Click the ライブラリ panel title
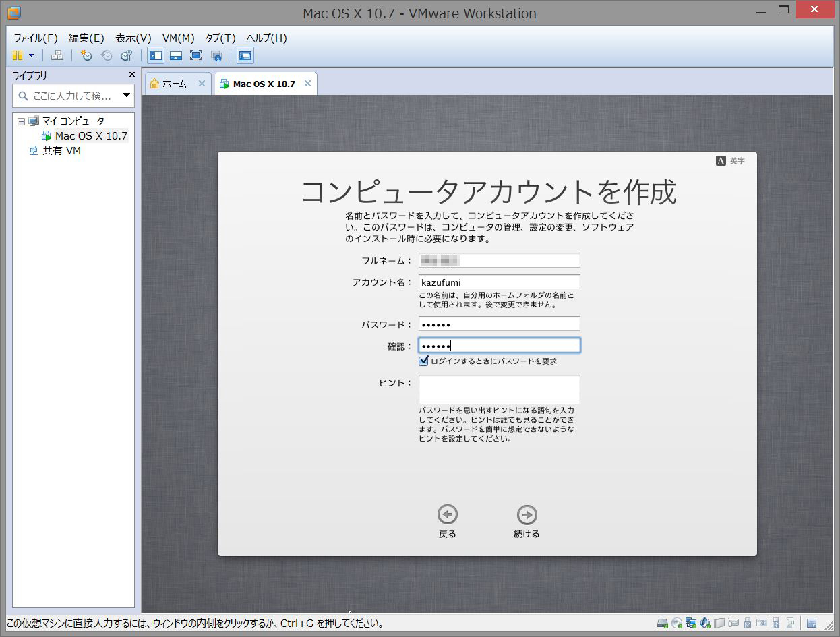 pos(30,75)
